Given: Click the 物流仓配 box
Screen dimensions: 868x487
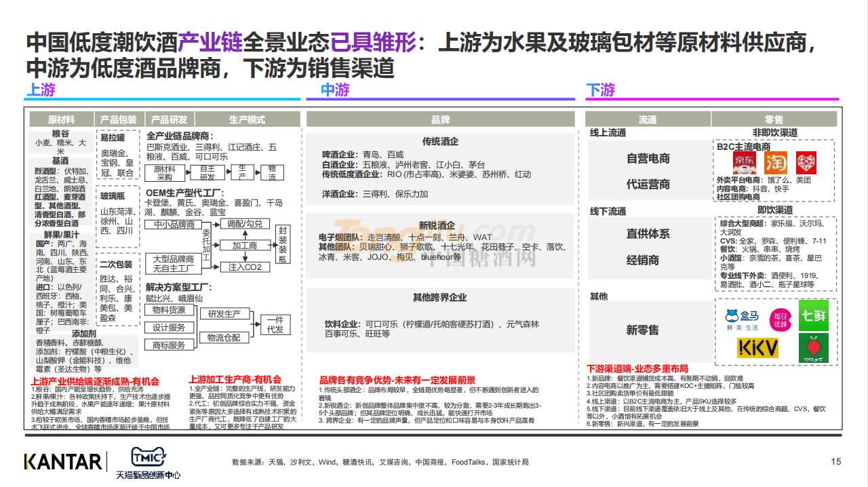Looking at the screenshot, I should coord(224,337).
